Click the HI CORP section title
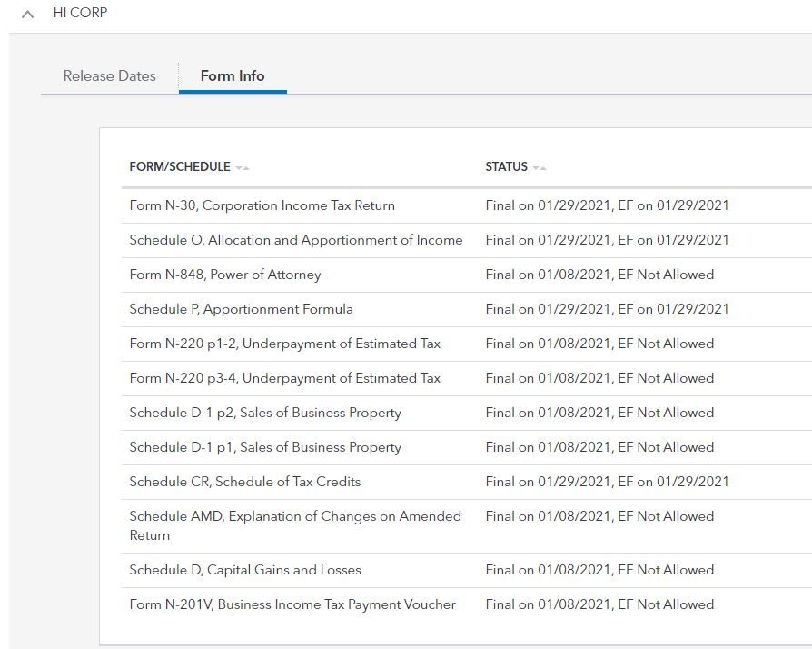 coord(80,14)
